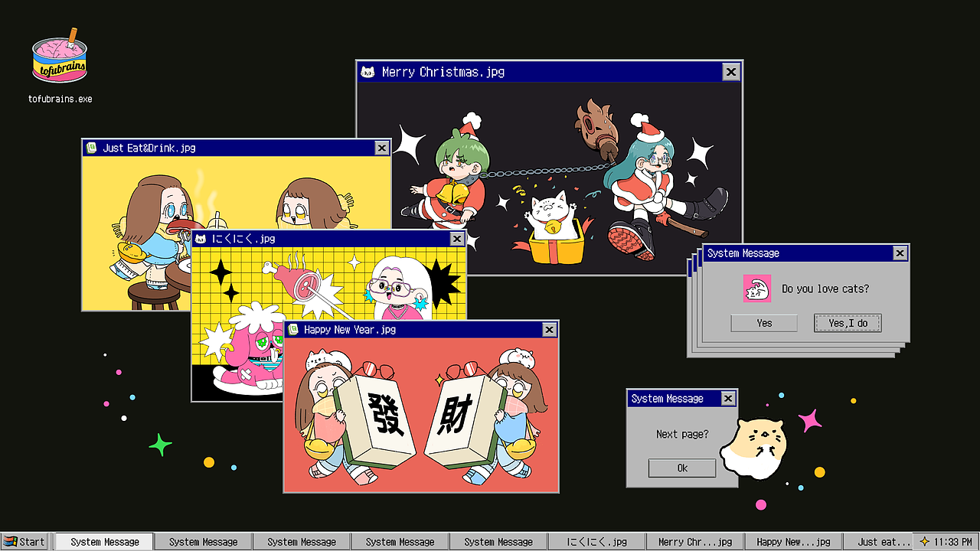This screenshot has width=980, height=551.
Task: Click the icon in Just Eat&Drink.jpg title bar
Action: (92, 148)
